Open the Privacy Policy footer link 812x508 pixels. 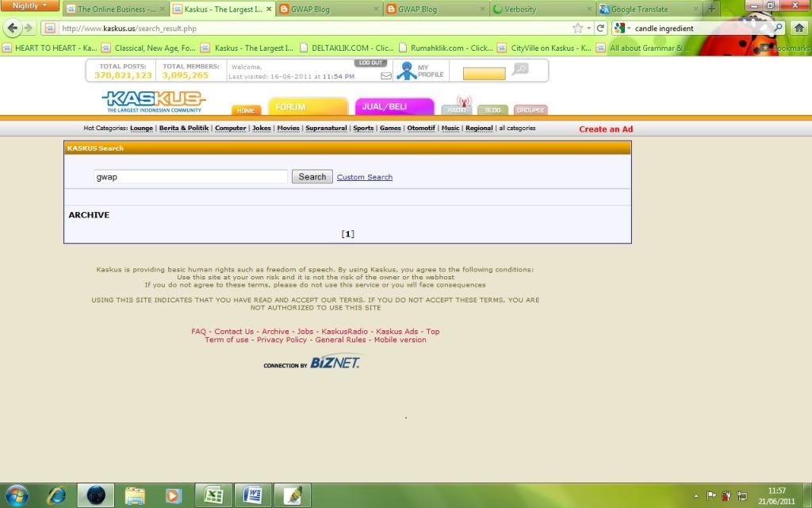(x=282, y=340)
